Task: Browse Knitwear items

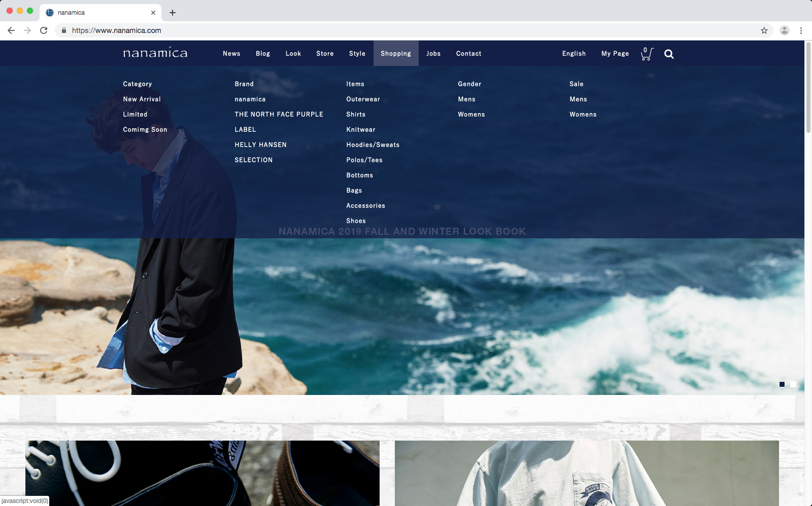Action: 361,130
